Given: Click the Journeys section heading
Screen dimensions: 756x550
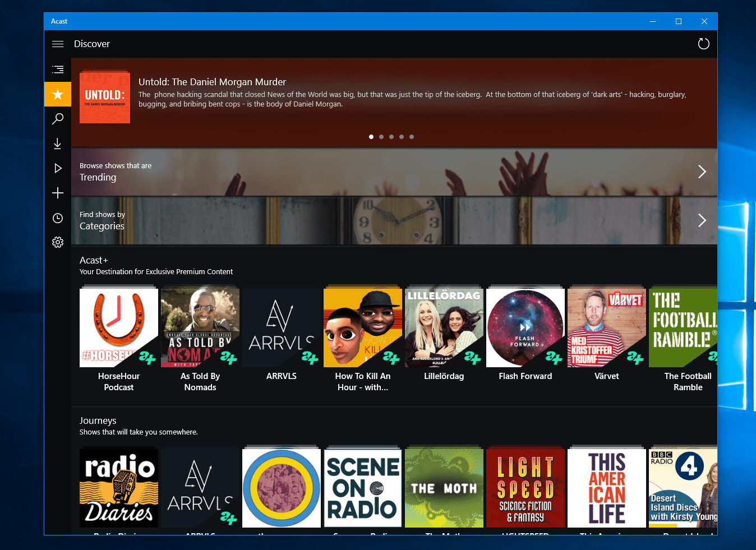Looking at the screenshot, I should 98,420.
